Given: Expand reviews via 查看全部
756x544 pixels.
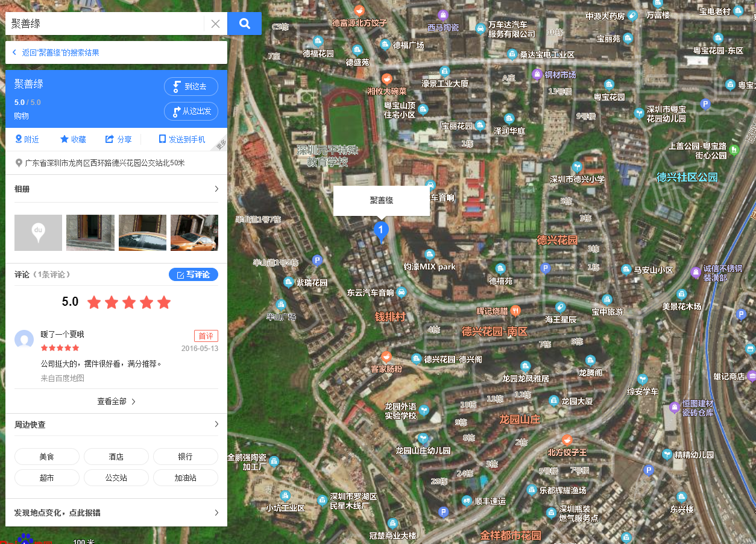Looking at the screenshot, I should coord(116,401).
